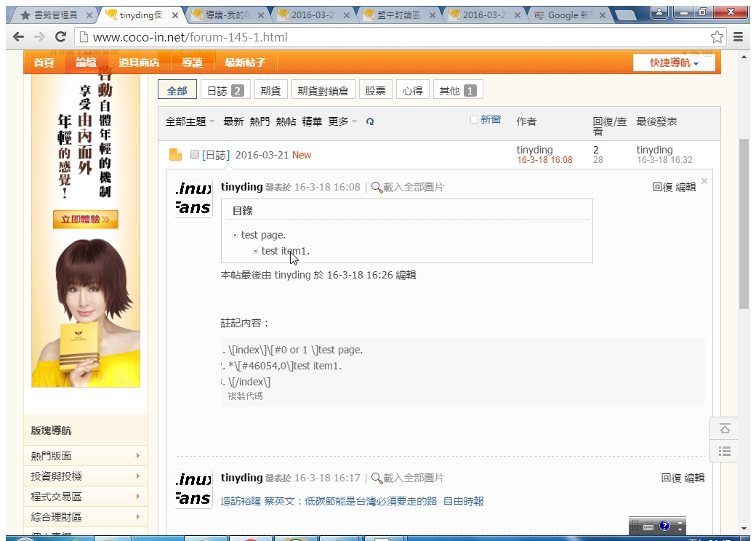Filter threads by 最新
Viewport: 756px width, 541px height.
tap(233, 121)
